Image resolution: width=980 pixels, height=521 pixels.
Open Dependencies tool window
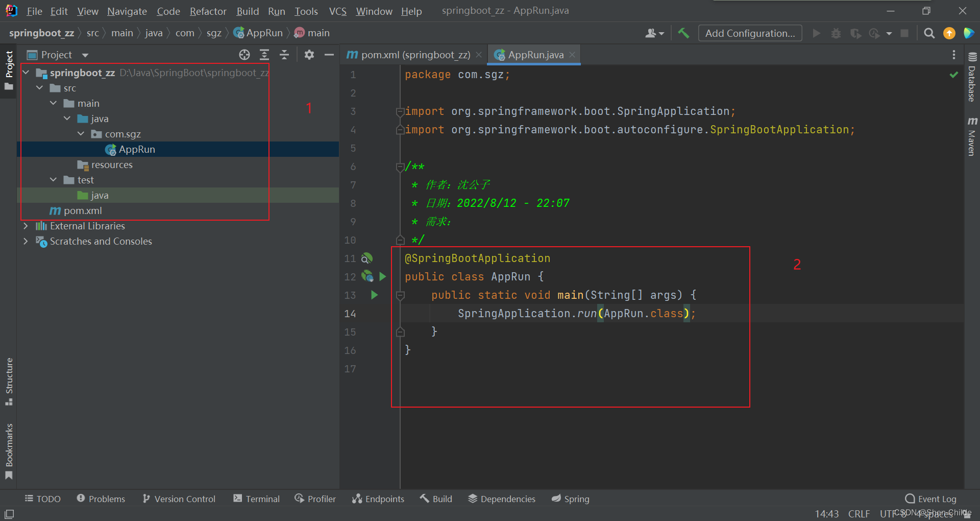502,499
